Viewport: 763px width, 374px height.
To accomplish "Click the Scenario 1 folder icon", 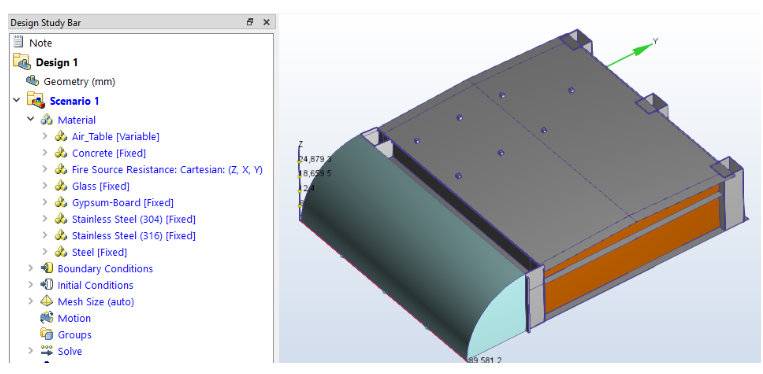I will coord(36,100).
